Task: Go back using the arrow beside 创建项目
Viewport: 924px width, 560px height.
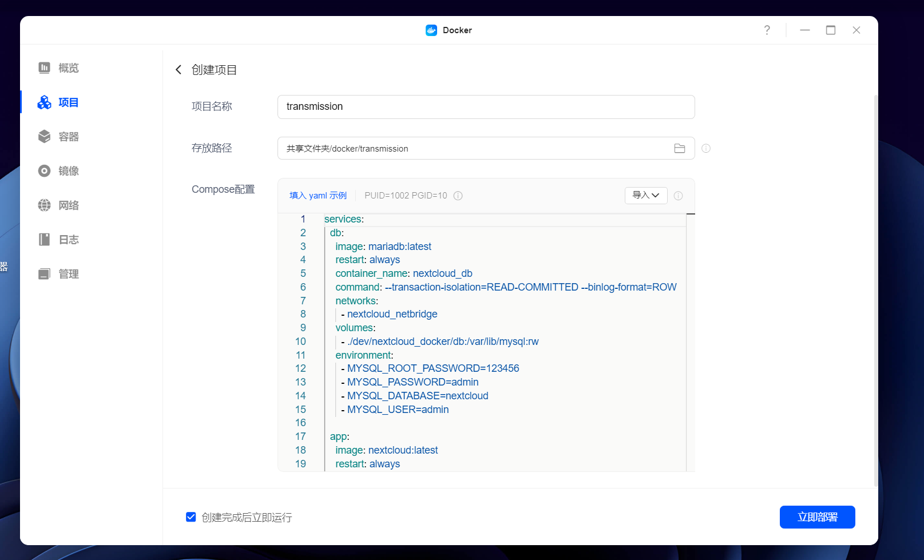Action: pyautogui.click(x=179, y=70)
